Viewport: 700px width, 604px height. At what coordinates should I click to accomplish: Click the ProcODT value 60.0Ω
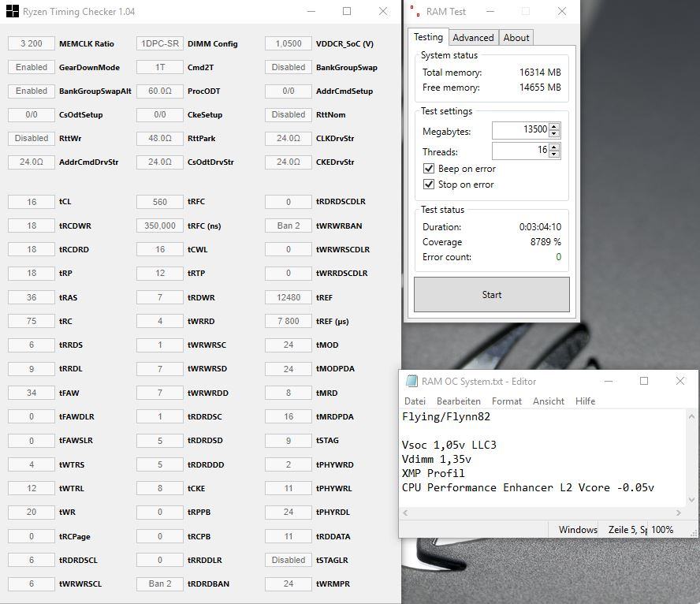[160, 91]
